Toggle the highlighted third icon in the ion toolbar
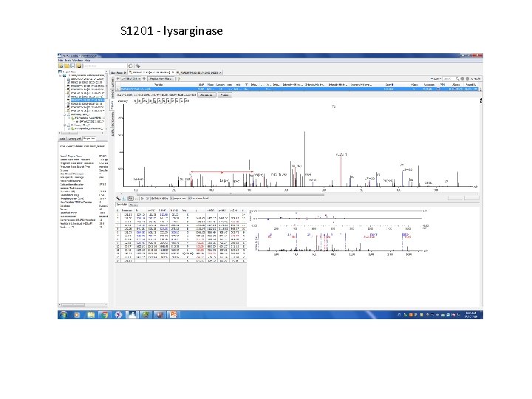 (x=131, y=198)
